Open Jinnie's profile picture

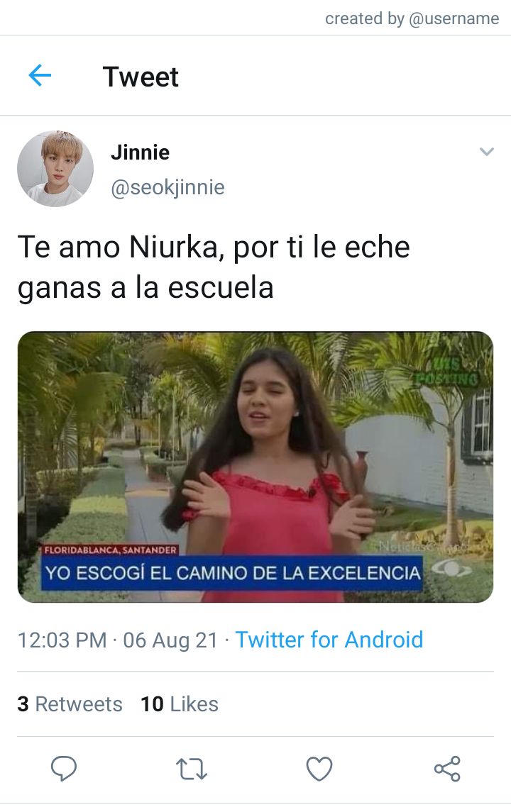pos(55,169)
